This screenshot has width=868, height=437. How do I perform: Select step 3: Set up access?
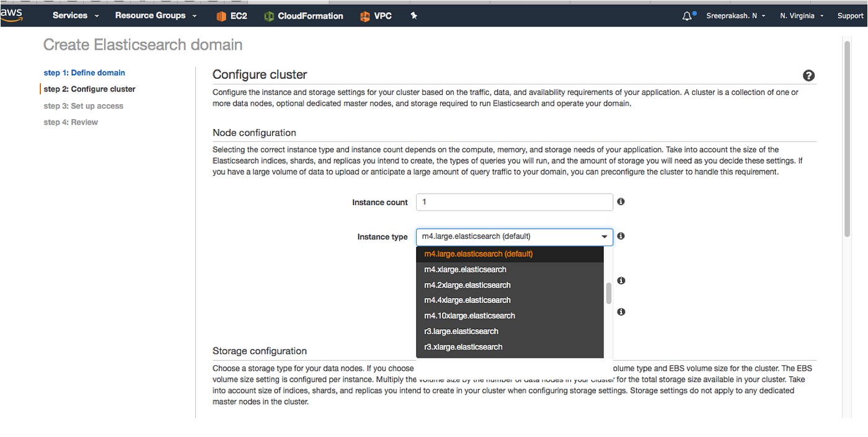tap(83, 105)
